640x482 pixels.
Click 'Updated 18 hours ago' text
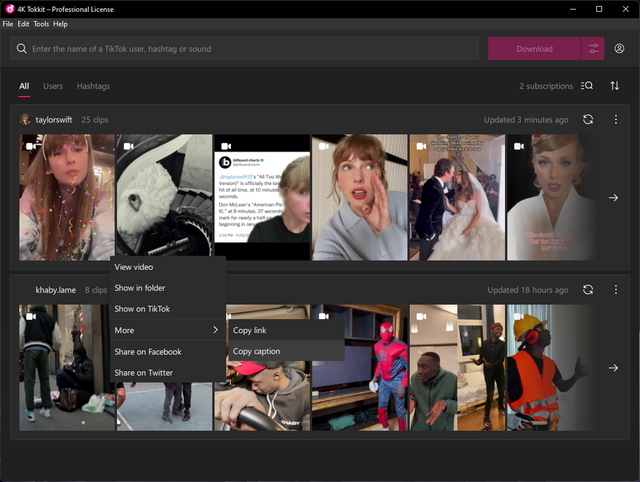tap(528, 290)
